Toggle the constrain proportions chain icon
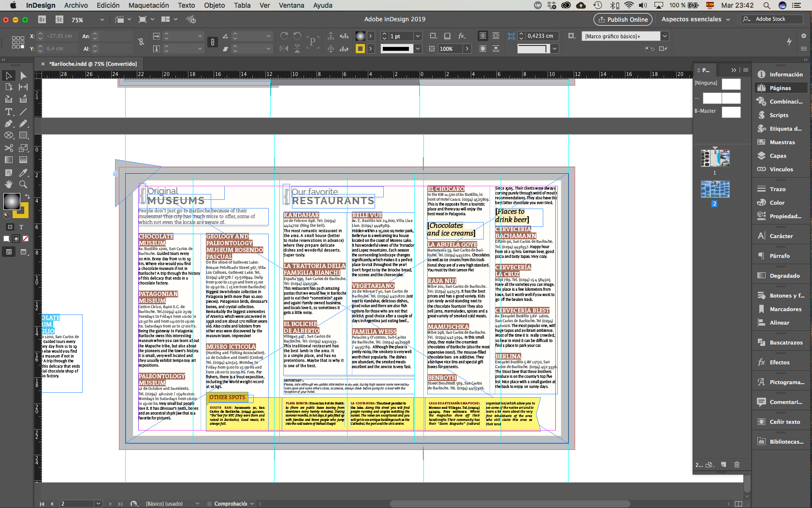This screenshot has width=812, height=508. pyautogui.click(x=141, y=42)
